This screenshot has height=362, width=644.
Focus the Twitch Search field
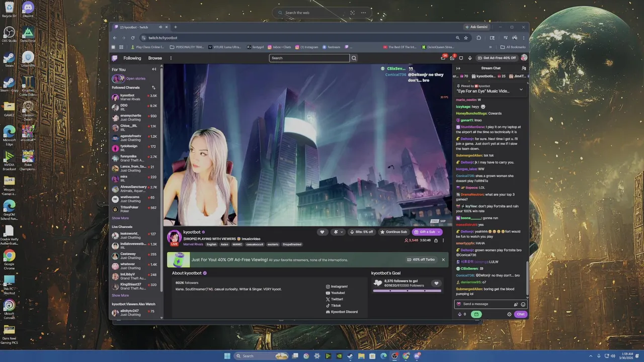(309, 58)
